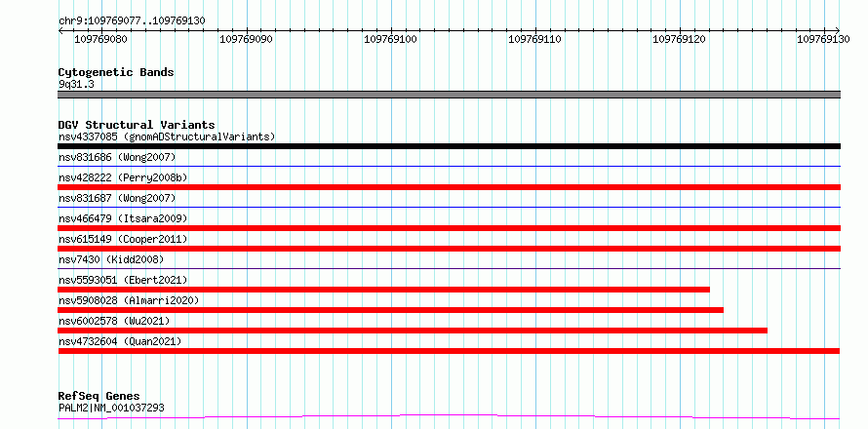Click the magenta PALM2 gene line
868x429 pixels.
pos(449,416)
